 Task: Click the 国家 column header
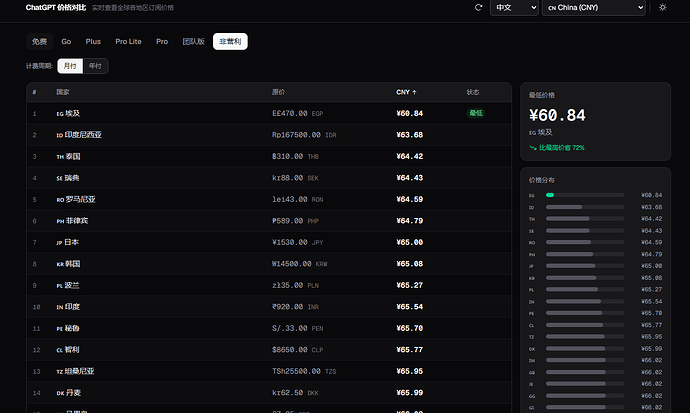coord(63,92)
